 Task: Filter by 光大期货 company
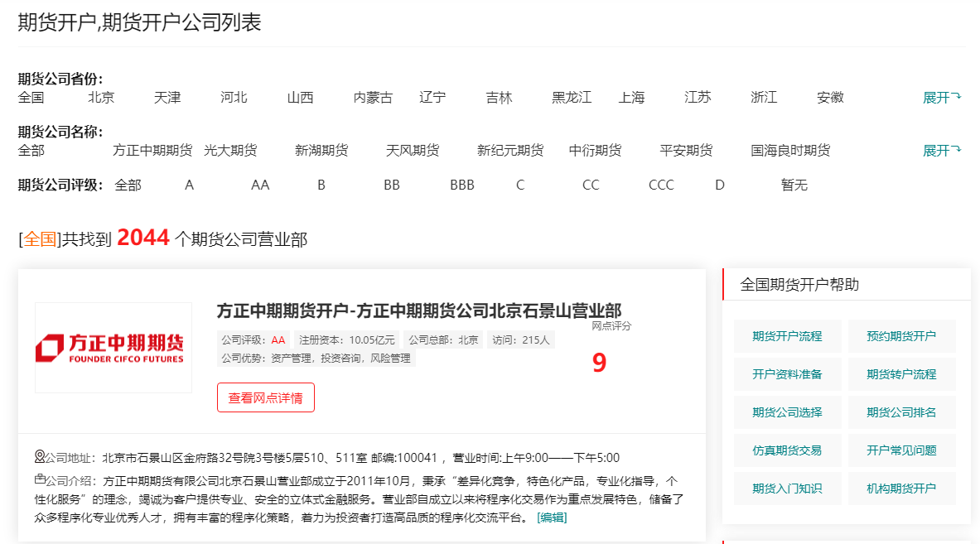[230, 151]
